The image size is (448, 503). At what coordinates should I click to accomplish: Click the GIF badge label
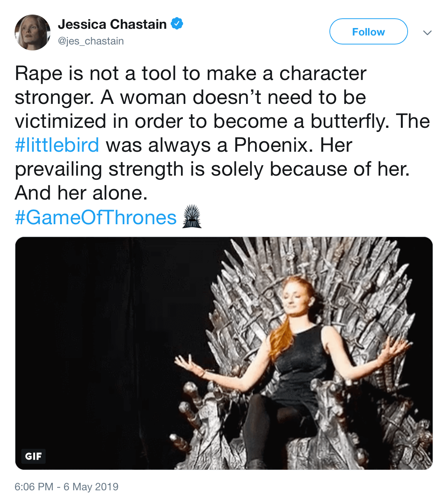(33, 456)
